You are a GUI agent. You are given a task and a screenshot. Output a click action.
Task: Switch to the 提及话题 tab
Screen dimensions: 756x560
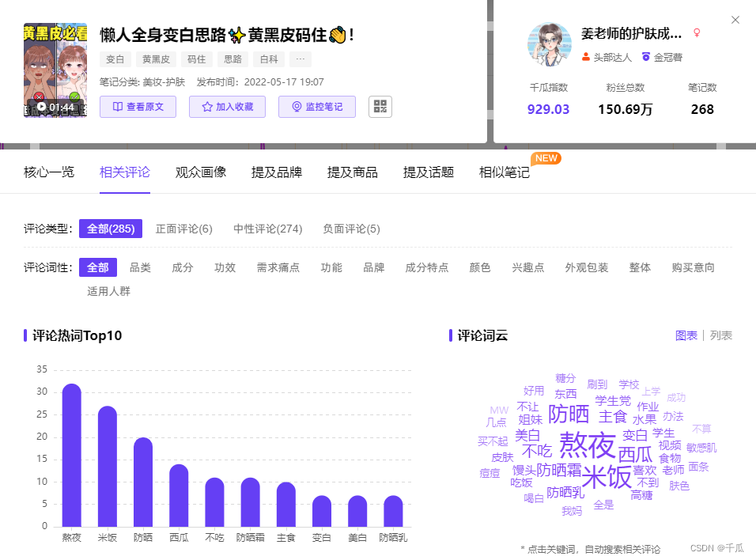point(429,172)
